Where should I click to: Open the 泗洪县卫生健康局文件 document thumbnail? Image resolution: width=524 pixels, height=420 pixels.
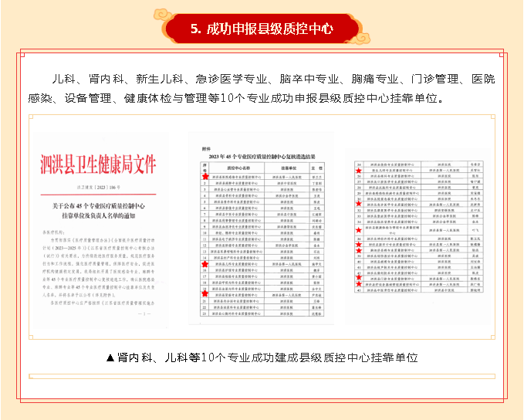100,230
